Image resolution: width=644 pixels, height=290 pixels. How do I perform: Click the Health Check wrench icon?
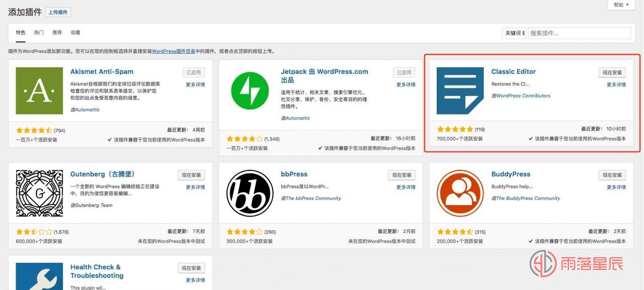coord(38,276)
